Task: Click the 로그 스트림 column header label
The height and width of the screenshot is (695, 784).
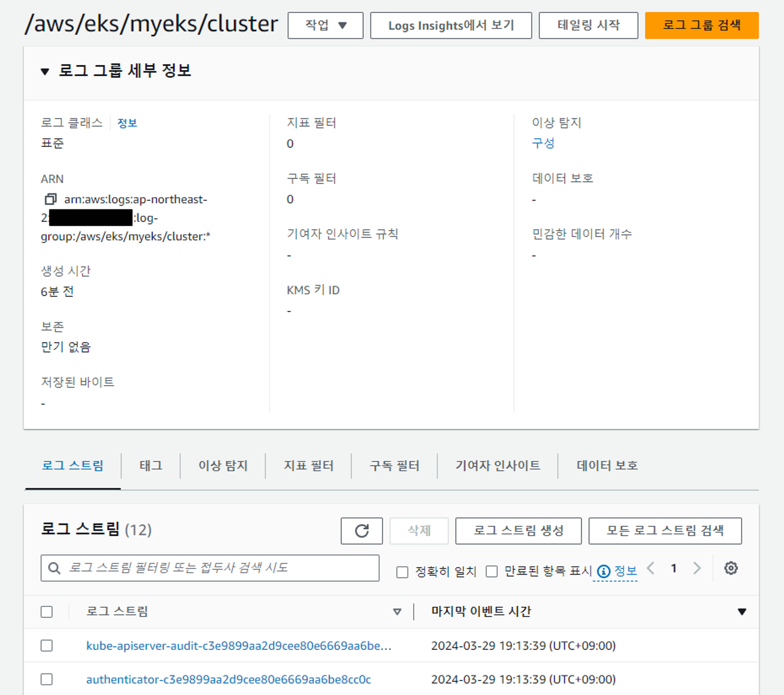Action: (x=117, y=611)
